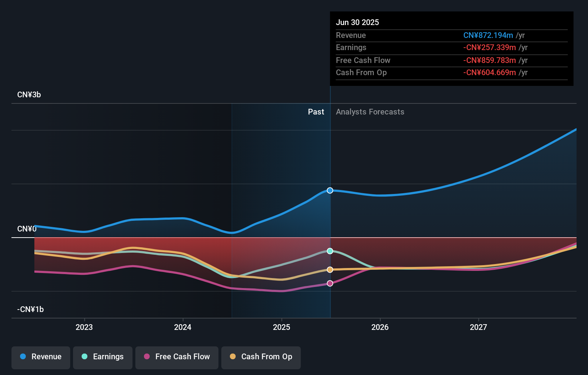Collapse the Analysts Forecasts section
588x375 pixels.
coord(370,112)
